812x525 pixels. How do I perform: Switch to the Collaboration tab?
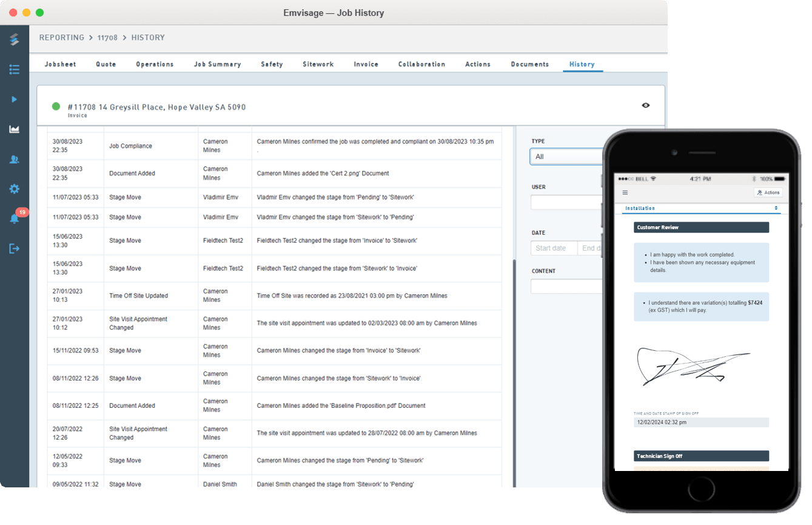click(x=421, y=64)
